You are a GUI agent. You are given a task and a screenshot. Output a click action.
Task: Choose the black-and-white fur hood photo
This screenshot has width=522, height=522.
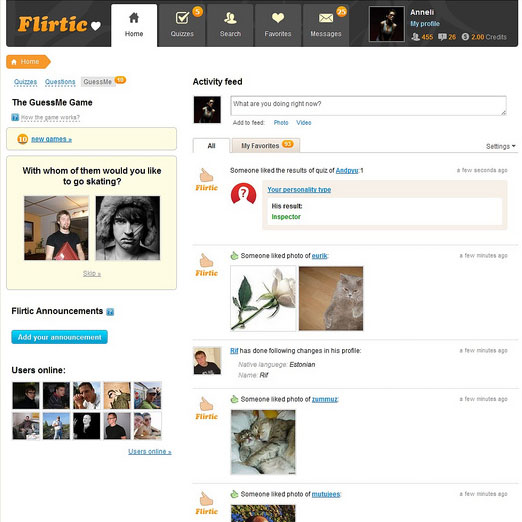(128, 228)
